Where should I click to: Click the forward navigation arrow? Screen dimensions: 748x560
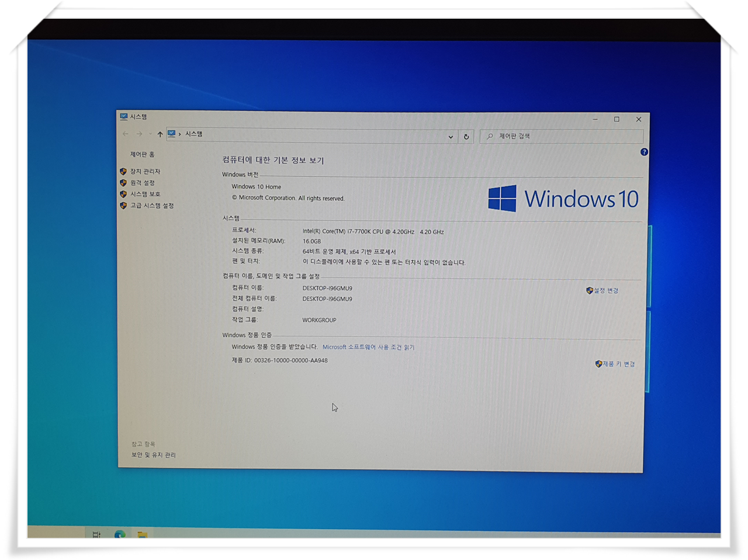tap(139, 134)
